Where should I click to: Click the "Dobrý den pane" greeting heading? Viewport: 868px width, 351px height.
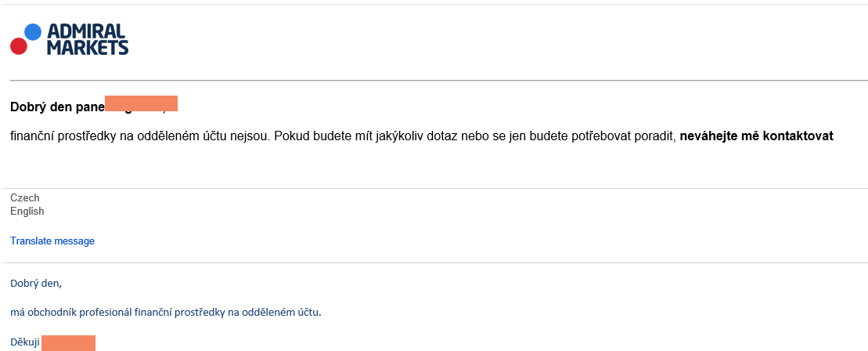tap(56, 105)
